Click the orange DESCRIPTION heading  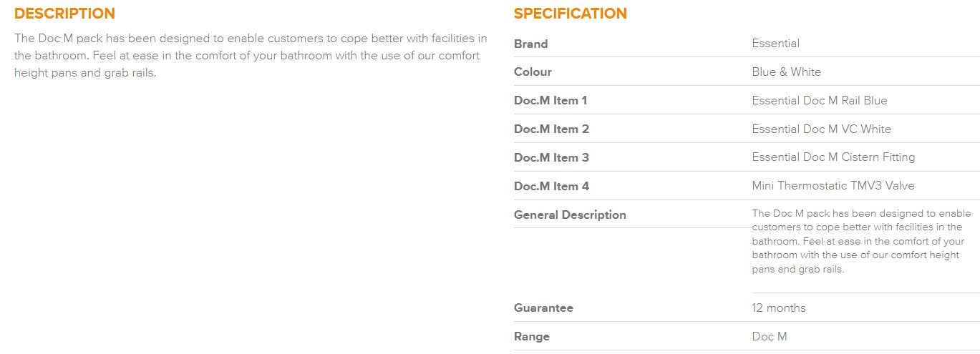(x=64, y=14)
